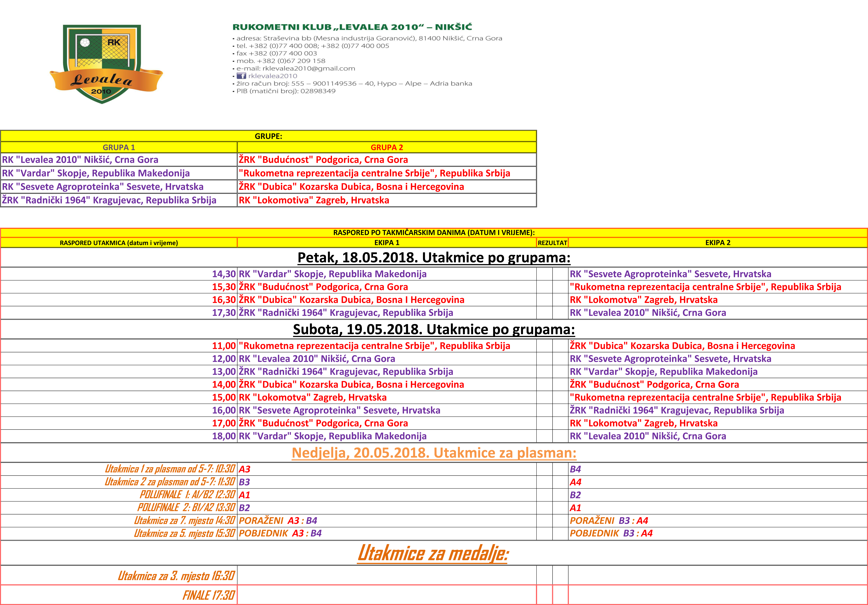The width and height of the screenshot is (868, 605).
Task: Select 'Utakmica 2 za plasman od 5-7: 11:30'
Action: [x=170, y=482]
